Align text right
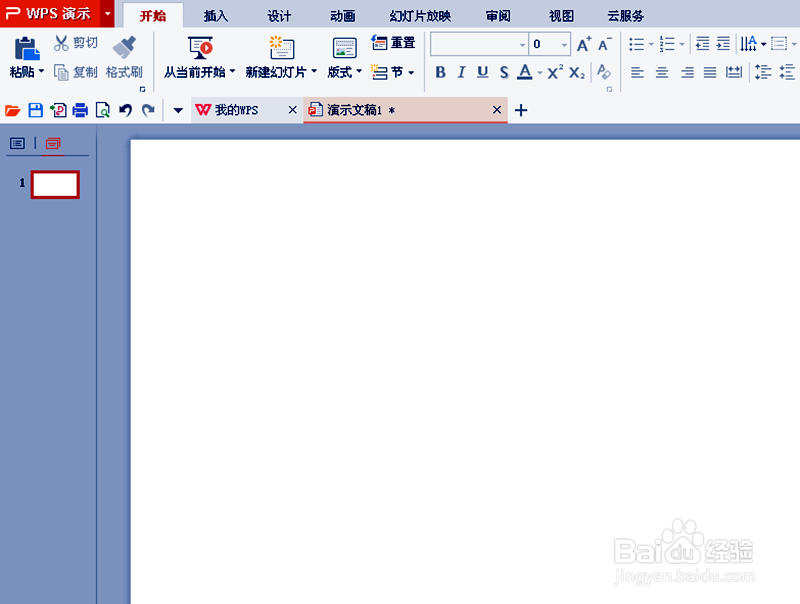This screenshot has height=604, width=800. pos(687,72)
